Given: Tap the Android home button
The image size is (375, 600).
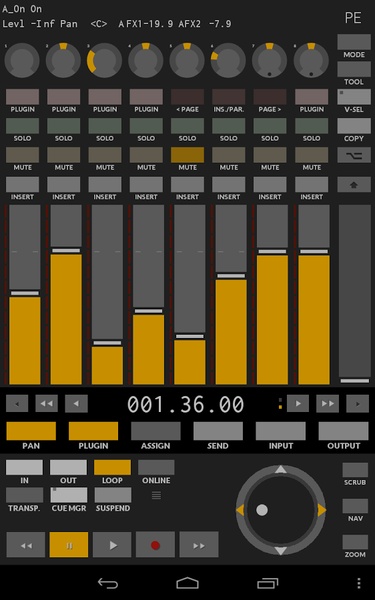Looking at the screenshot, I should point(188,583).
